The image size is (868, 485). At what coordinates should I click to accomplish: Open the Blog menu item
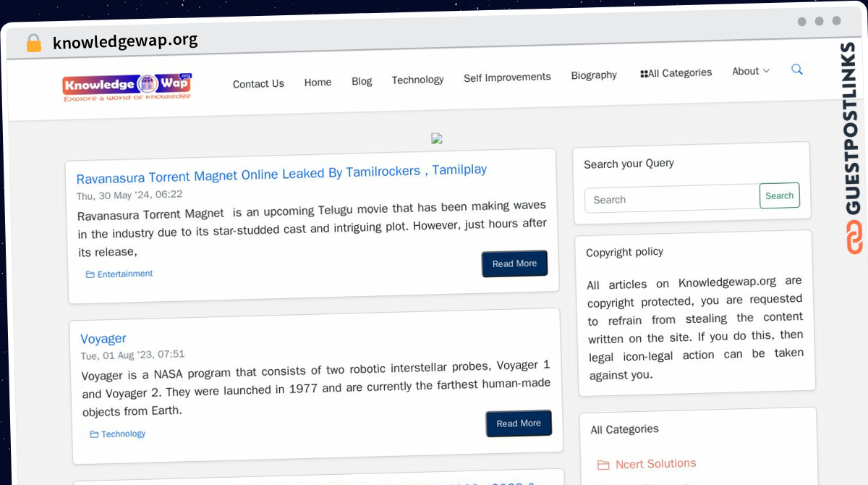(x=362, y=81)
